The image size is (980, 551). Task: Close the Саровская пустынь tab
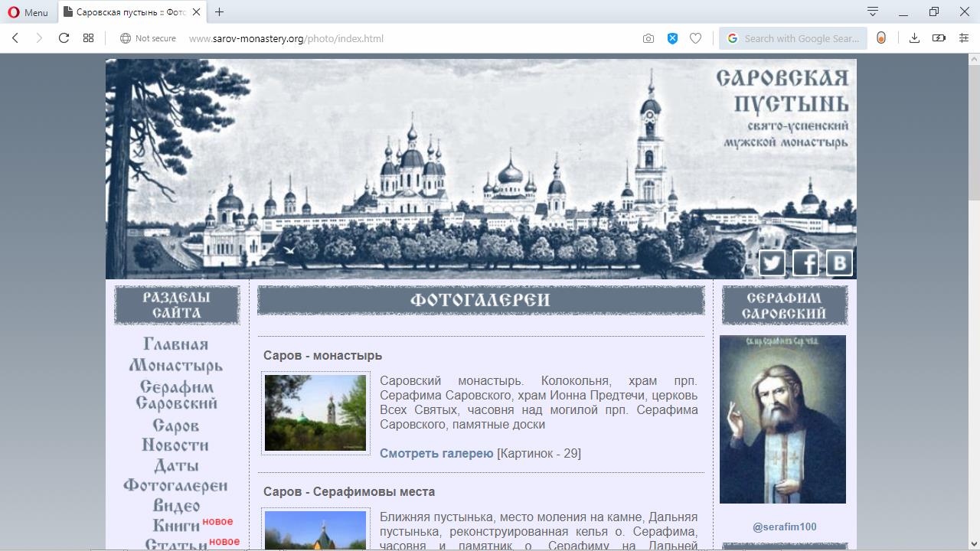[197, 12]
